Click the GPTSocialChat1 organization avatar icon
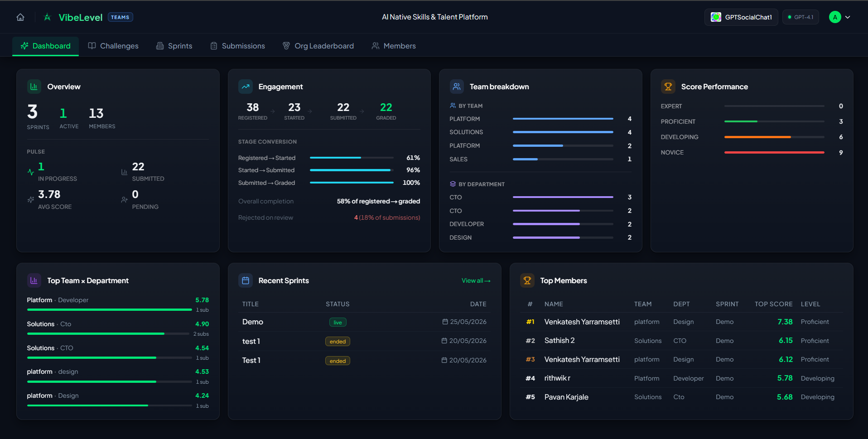The width and height of the screenshot is (868, 439). click(x=716, y=17)
